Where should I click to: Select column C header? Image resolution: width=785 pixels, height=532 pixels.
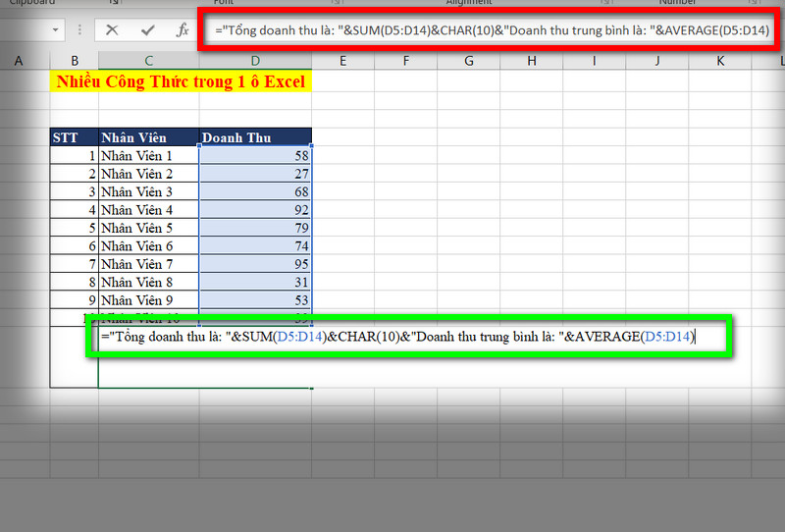pos(149,61)
